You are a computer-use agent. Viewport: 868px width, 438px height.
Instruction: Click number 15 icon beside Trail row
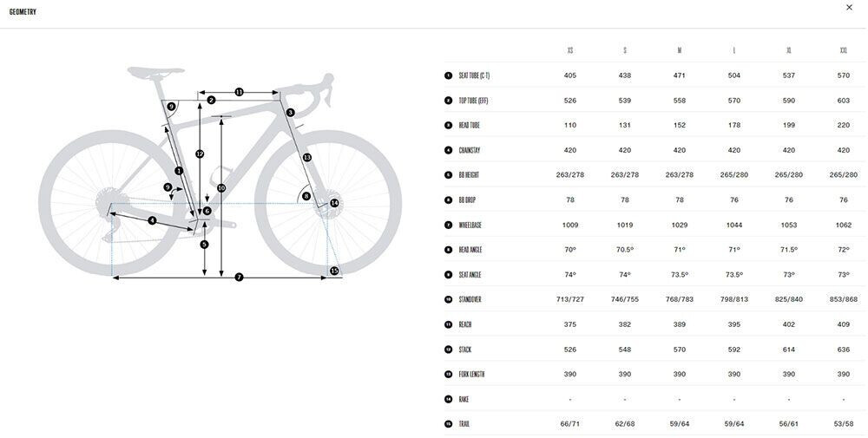pos(448,424)
